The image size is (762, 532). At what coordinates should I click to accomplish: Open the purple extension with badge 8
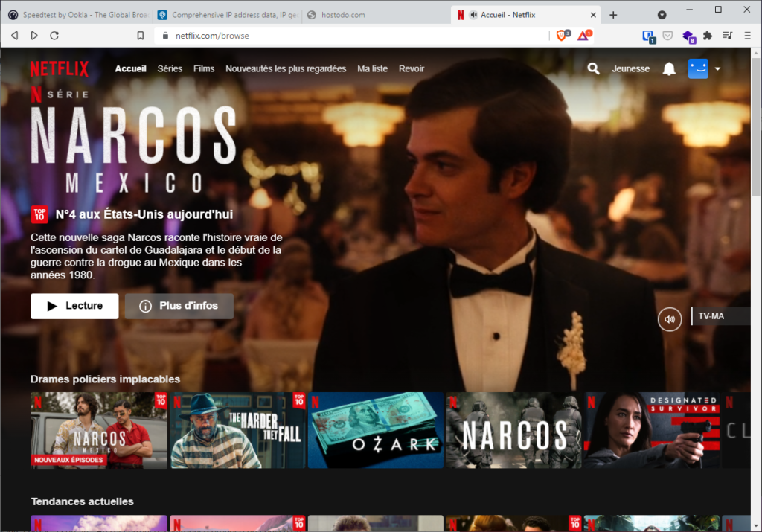pos(688,36)
